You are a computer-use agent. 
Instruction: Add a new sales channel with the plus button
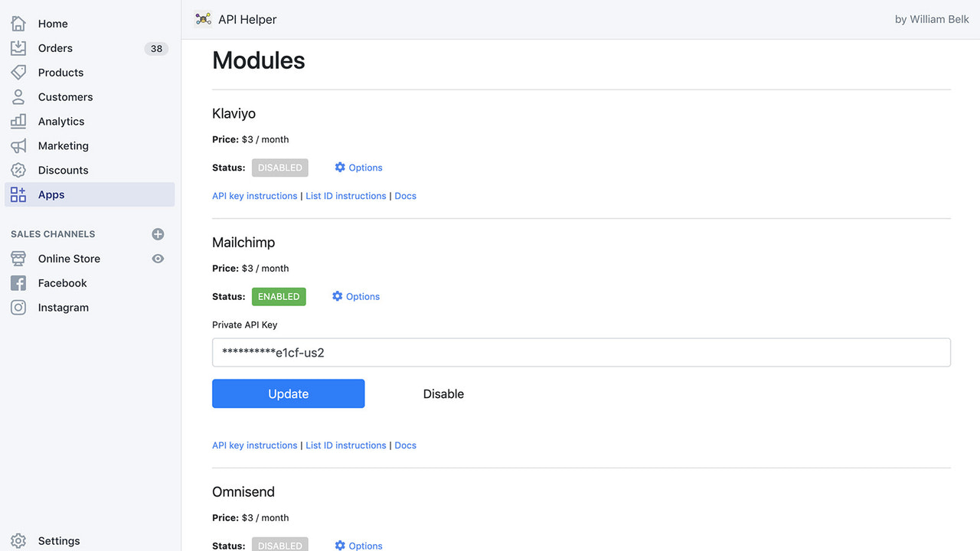[x=158, y=233]
